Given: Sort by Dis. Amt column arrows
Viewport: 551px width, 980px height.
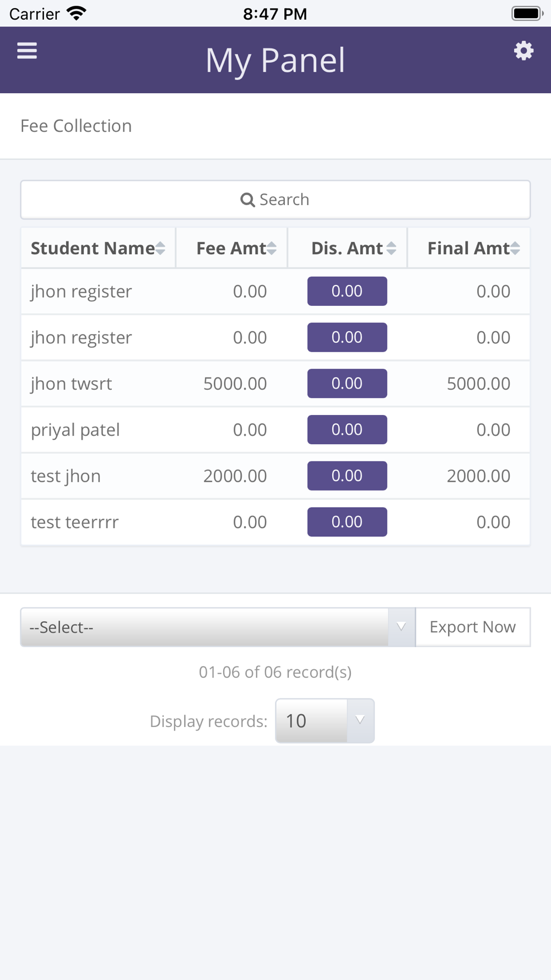Looking at the screenshot, I should [x=391, y=249].
